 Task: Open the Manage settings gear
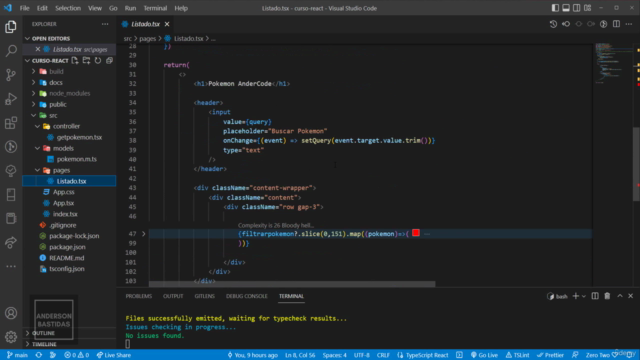(11, 337)
